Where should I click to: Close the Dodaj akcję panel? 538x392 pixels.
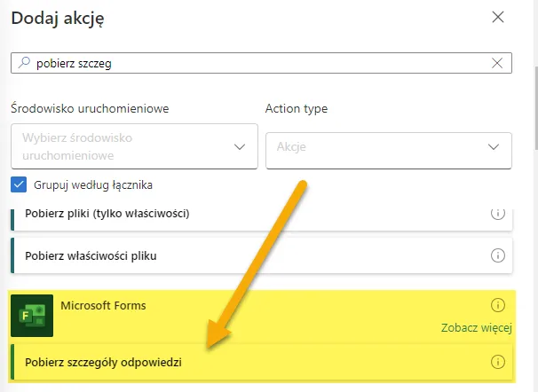498,17
